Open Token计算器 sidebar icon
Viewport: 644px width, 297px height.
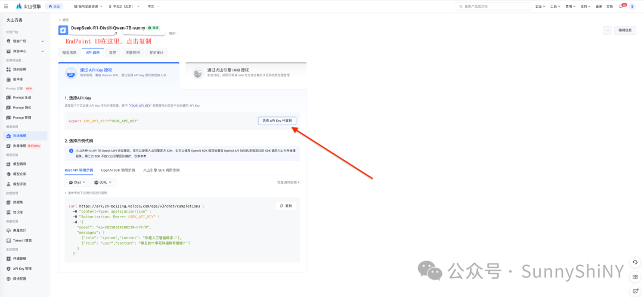click(8, 240)
